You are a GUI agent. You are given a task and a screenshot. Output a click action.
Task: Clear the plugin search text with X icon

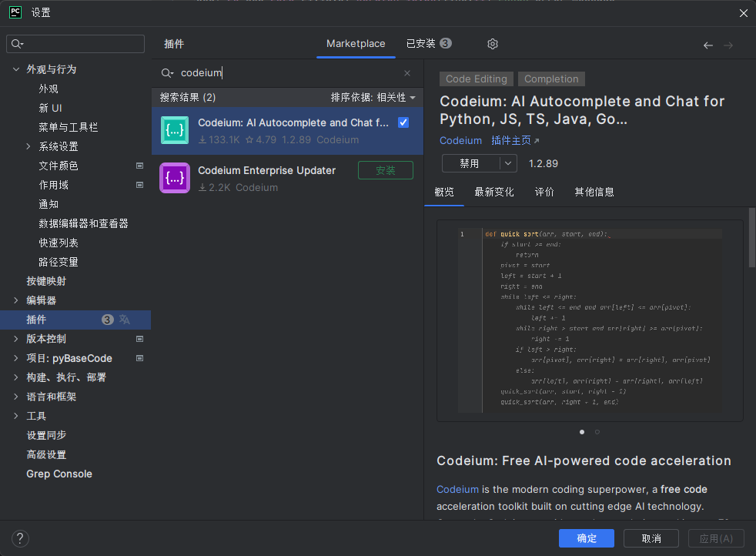tap(407, 73)
